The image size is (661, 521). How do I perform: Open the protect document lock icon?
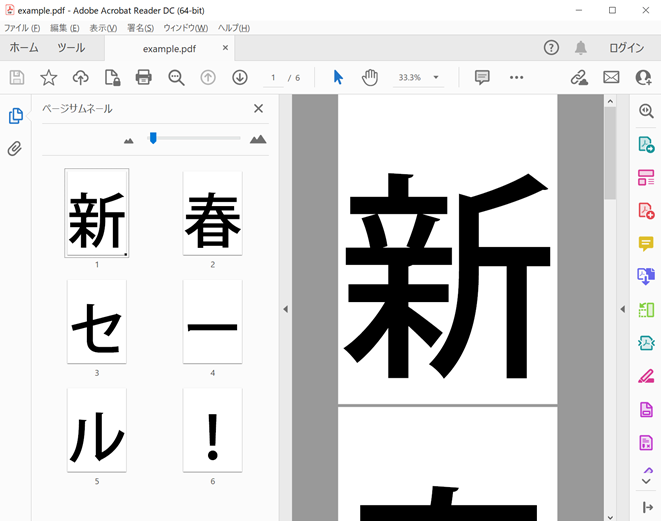click(x=112, y=78)
